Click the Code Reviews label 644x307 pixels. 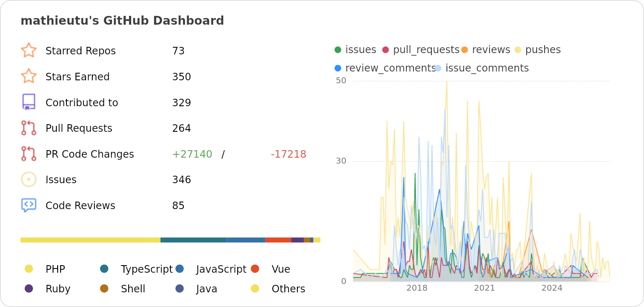80,206
